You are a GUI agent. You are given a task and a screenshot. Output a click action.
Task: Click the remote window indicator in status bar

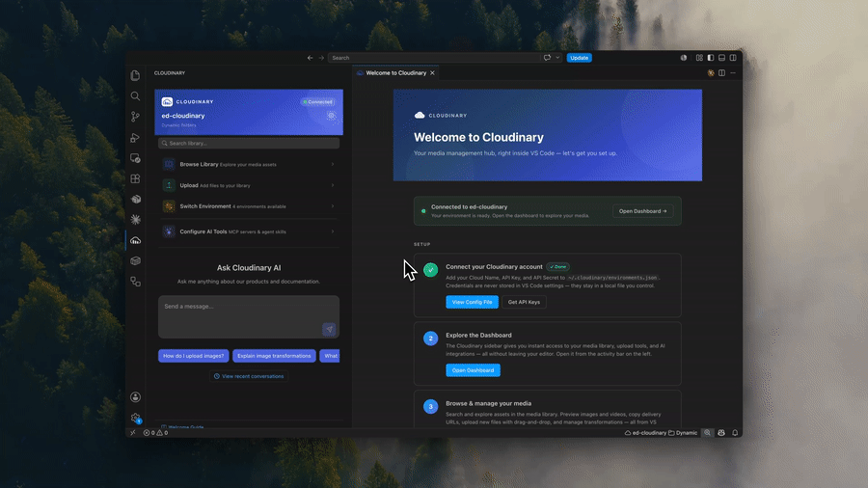(133, 433)
